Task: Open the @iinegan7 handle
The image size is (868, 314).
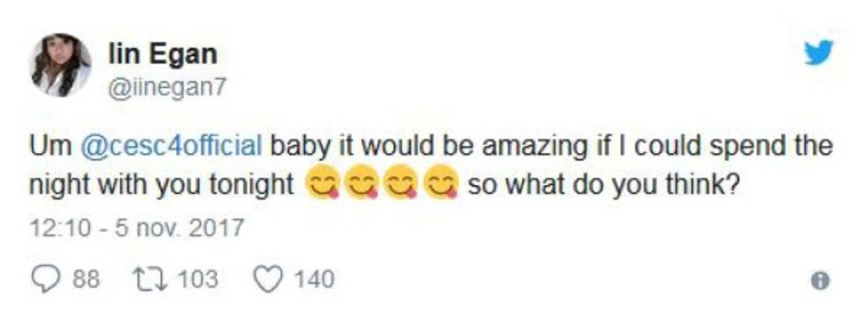Action: tap(166, 86)
